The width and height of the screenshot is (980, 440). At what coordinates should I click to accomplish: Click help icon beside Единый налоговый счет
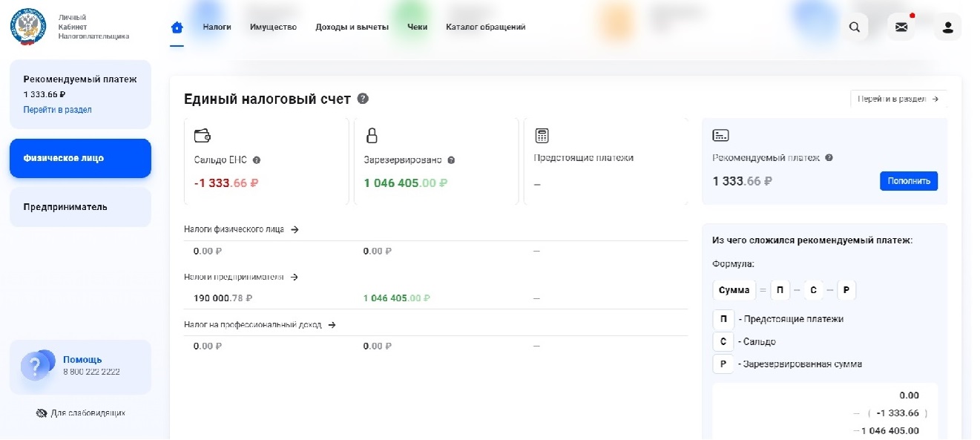363,99
